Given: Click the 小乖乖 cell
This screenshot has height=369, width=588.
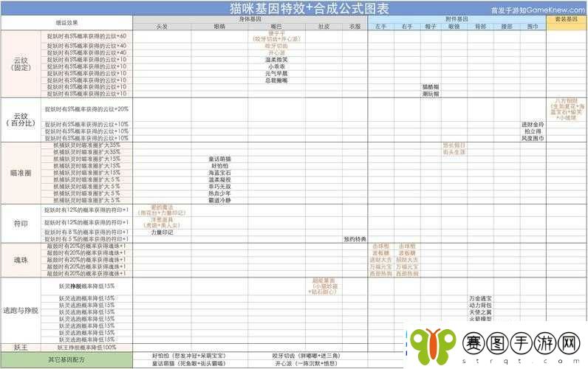Looking at the screenshot, I should point(276,66).
